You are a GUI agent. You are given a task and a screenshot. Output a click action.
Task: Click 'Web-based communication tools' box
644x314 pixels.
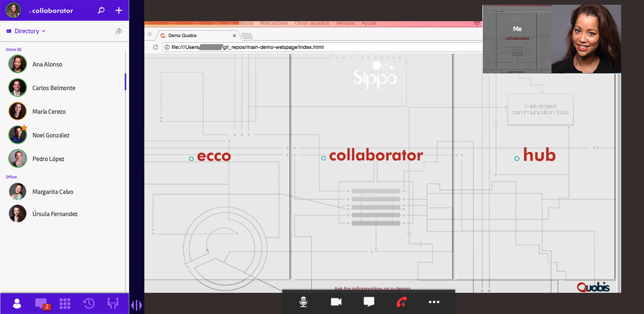pyautogui.click(x=540, y=109)
